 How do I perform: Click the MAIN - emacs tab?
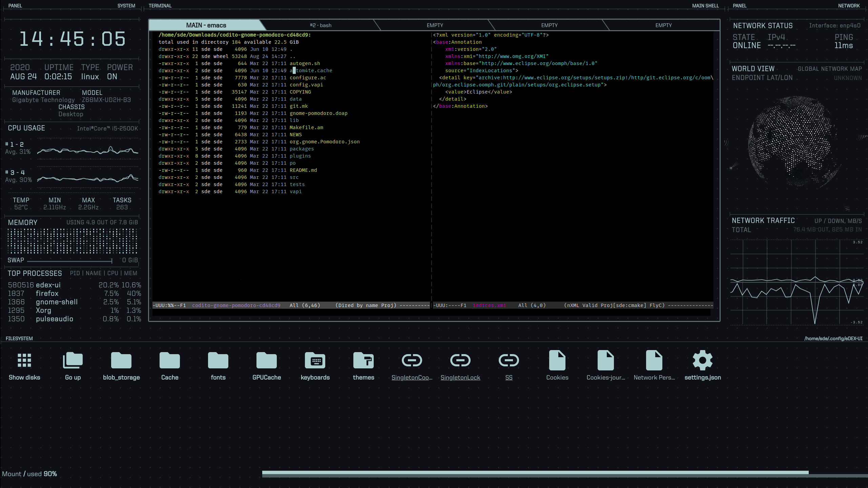206,25
